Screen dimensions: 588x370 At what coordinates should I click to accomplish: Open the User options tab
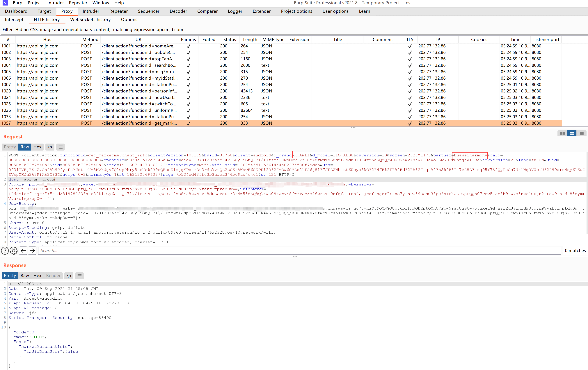click(335, 11)
